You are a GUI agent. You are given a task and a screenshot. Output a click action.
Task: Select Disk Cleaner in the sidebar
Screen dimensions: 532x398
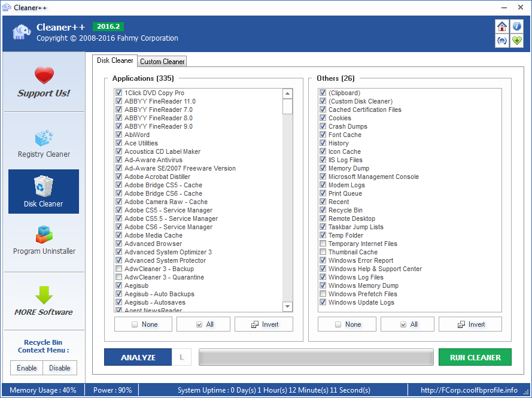pos(44,192)
